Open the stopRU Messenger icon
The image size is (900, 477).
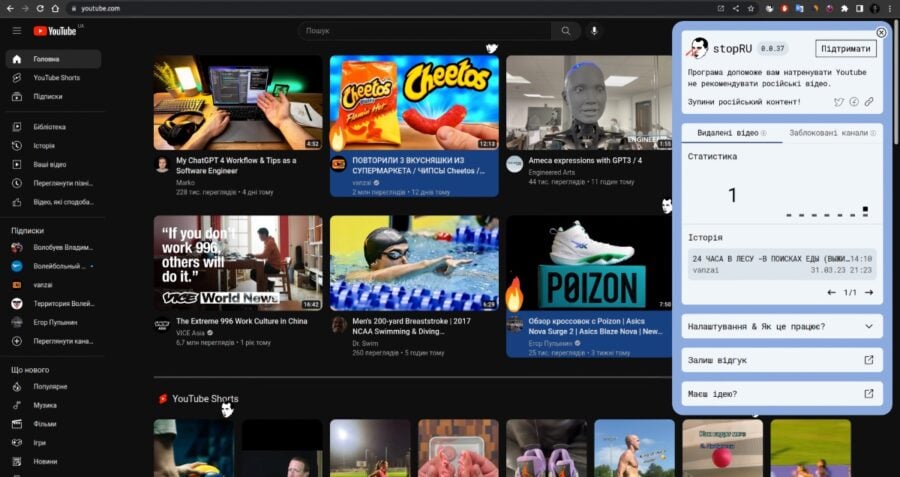tap(854, 102)
